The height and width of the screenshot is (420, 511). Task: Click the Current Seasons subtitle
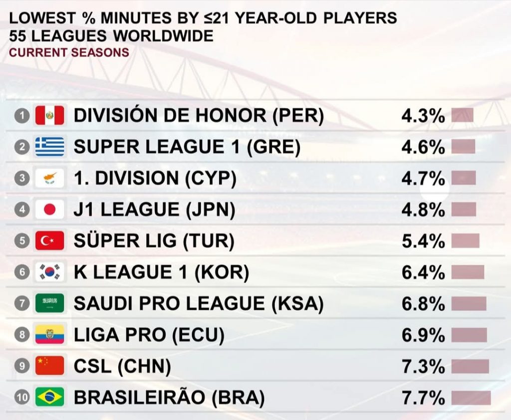[x=69, y=52]
